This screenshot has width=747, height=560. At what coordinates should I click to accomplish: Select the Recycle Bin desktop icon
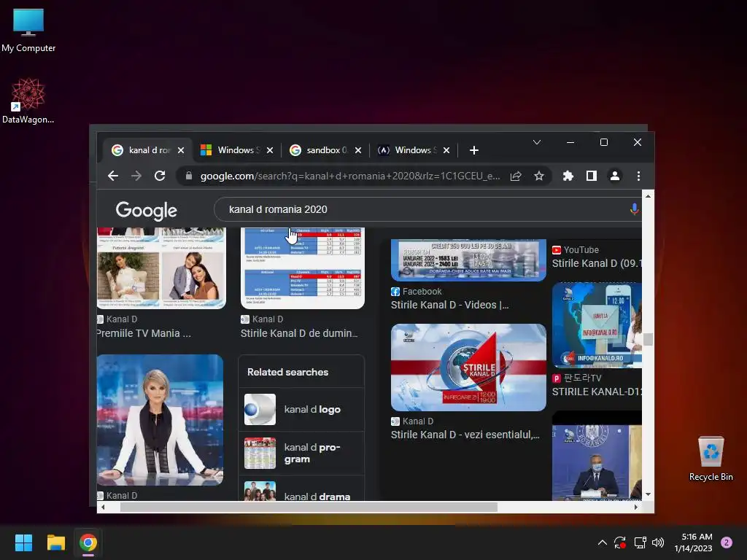tap(711, 458)
